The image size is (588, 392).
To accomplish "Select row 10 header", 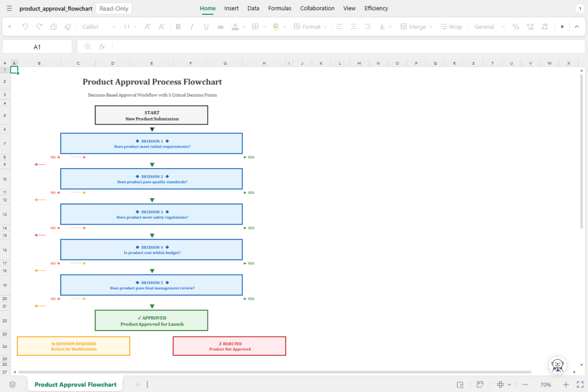I will [5, 179].
